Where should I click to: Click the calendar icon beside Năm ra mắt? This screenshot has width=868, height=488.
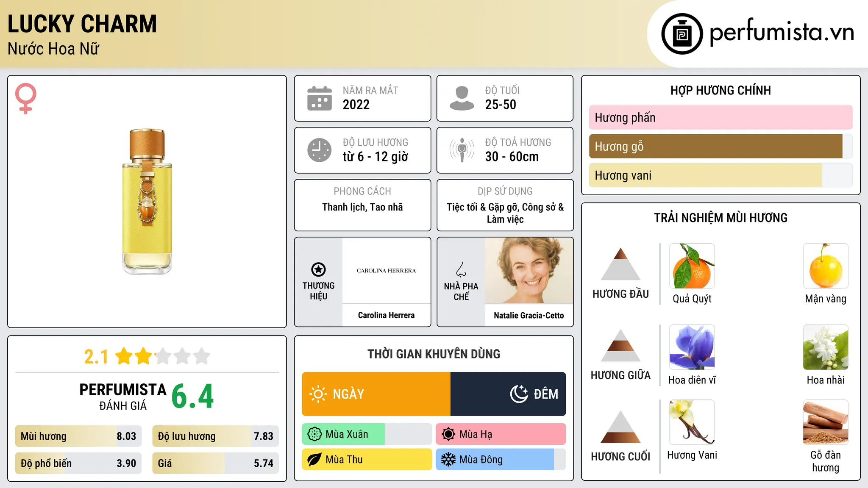(x=320, y=98)
